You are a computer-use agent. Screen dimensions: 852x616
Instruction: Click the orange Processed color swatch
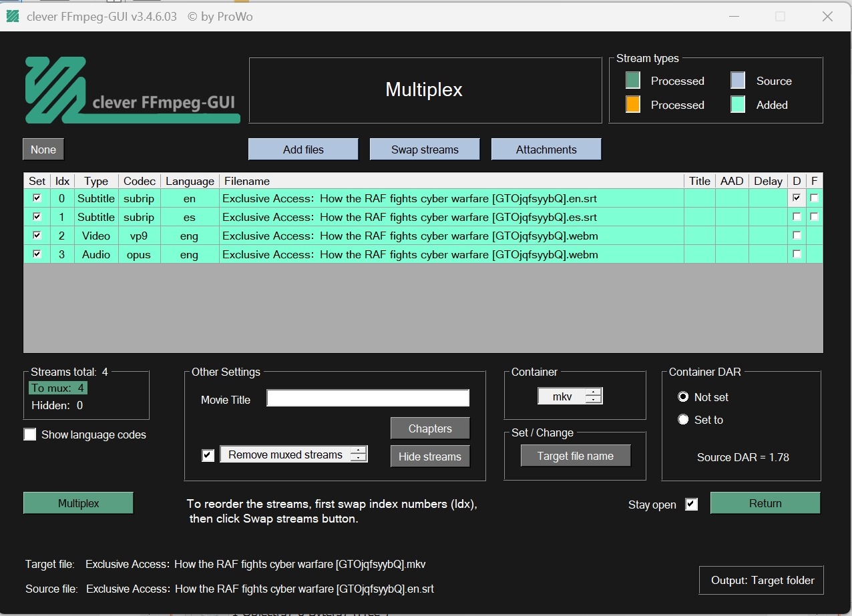pyautogui.click(x=633, y=105)
